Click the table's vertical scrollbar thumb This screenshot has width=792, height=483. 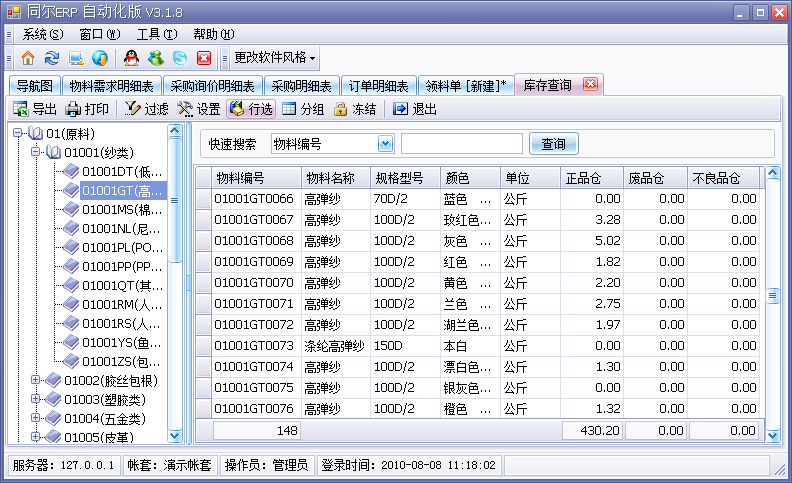(772, 296)
